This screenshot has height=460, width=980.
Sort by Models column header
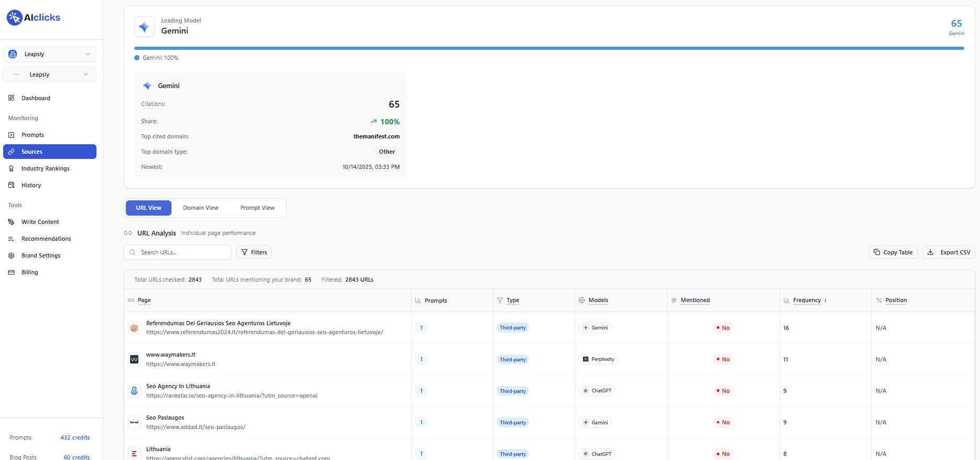(x=598, y=301)
